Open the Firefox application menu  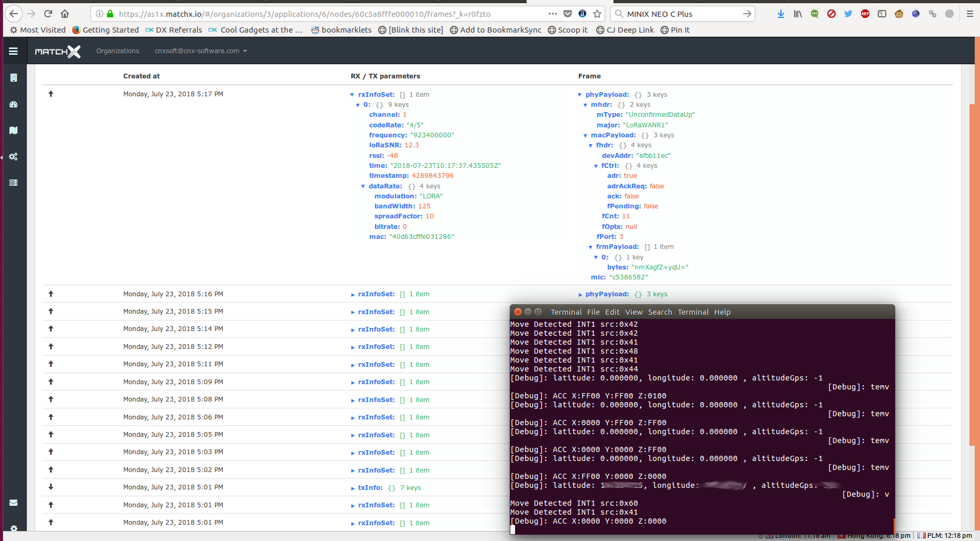pyautogui.click(x=970, y=14)
